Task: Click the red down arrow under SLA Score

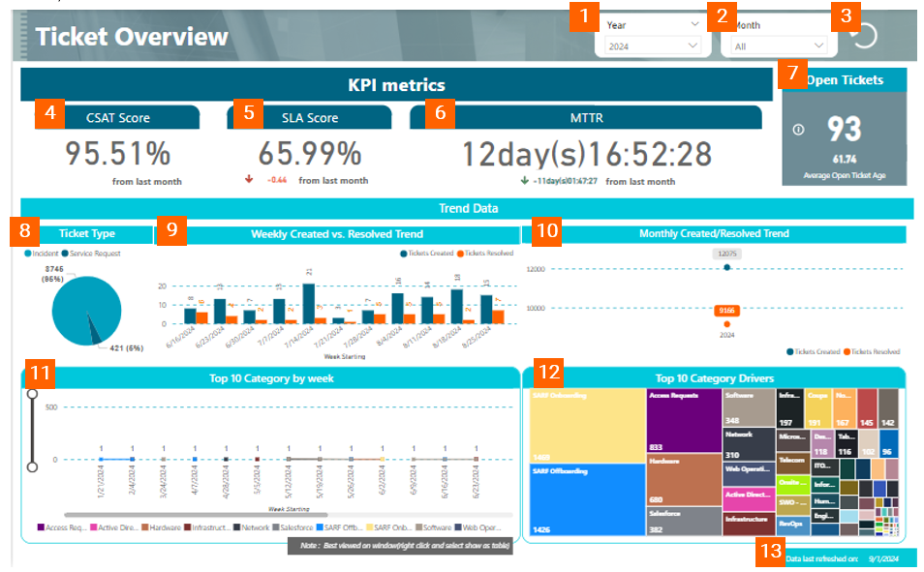Action: (249, 179)
